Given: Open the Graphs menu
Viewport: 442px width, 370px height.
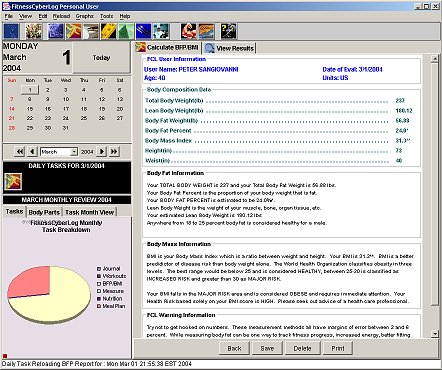Looking at the screenshot, I should coord(85,16).
